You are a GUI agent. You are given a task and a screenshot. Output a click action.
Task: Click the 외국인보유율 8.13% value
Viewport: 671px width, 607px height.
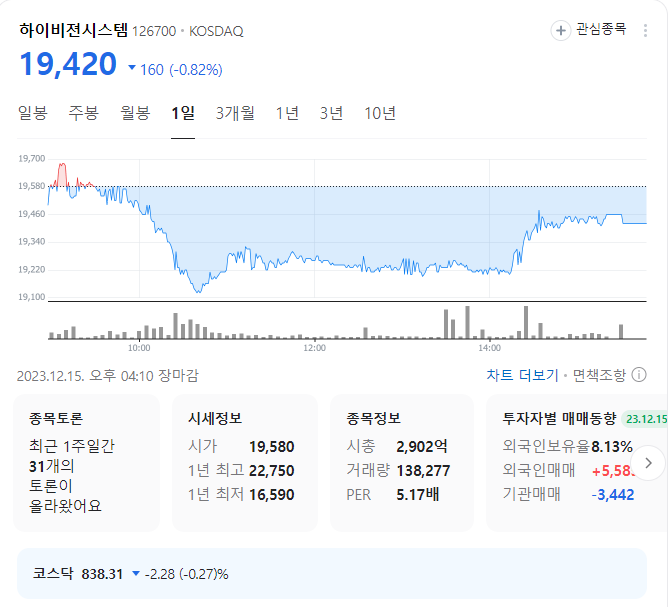(x=612, y=446)
